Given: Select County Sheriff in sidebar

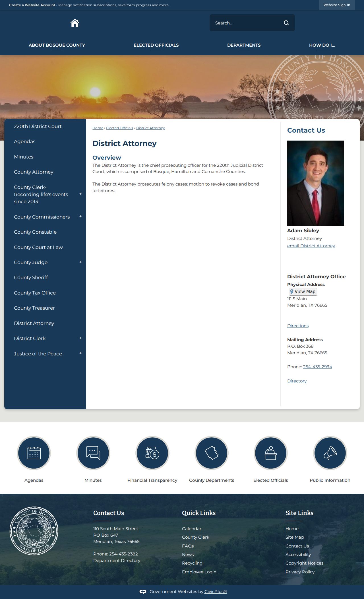Looking at the screenshot, I should 31,277.
